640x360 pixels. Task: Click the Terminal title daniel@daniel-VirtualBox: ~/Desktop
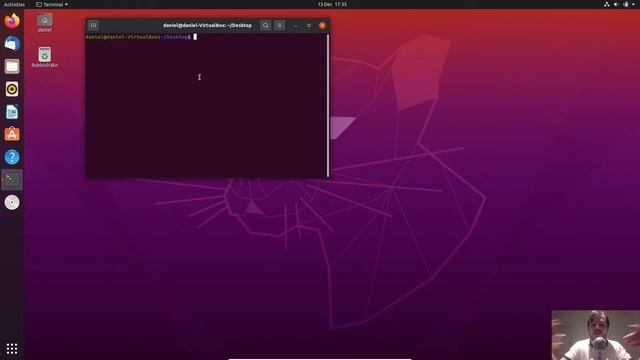[207, 25]
